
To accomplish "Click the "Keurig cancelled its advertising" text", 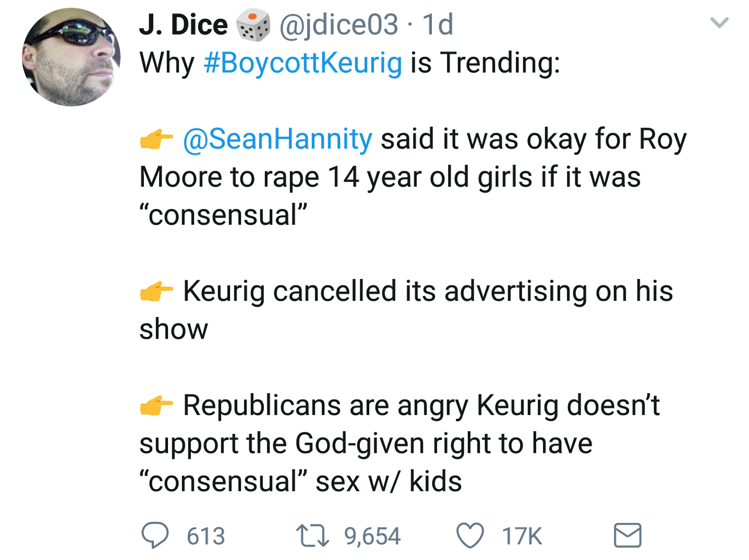I will point(427,291).
